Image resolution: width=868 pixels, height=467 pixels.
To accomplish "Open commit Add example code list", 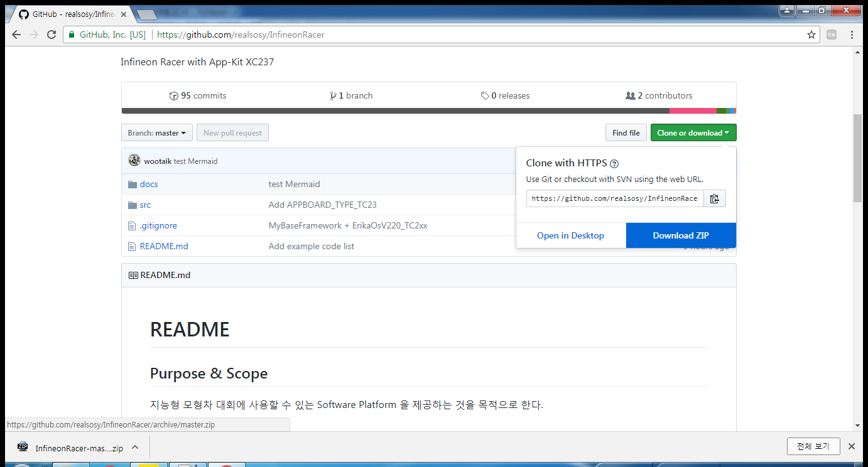I will (312, 246).
